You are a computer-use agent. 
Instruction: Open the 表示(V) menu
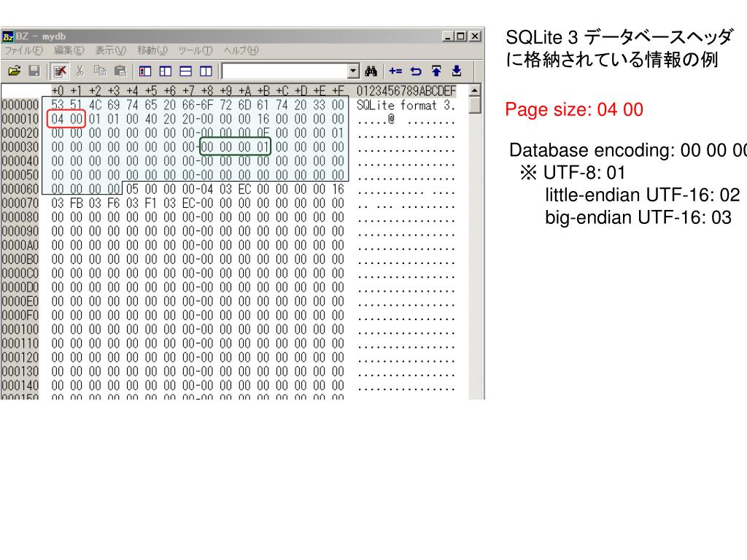coord(111,50)
